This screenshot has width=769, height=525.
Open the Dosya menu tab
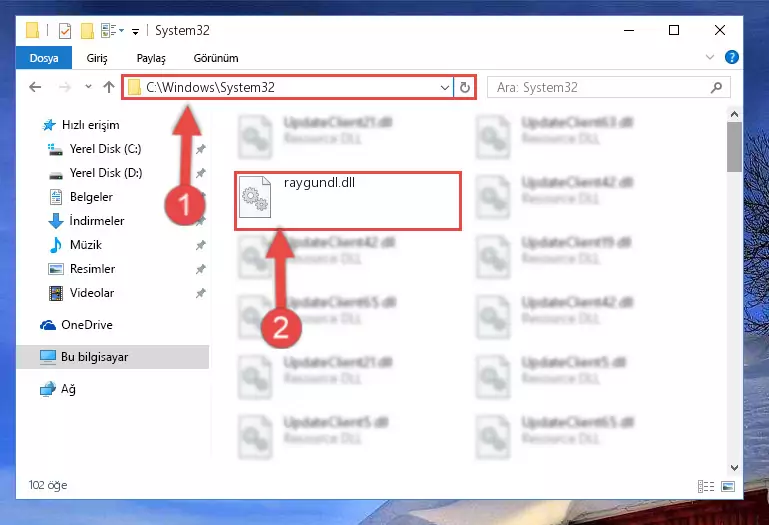44,58
